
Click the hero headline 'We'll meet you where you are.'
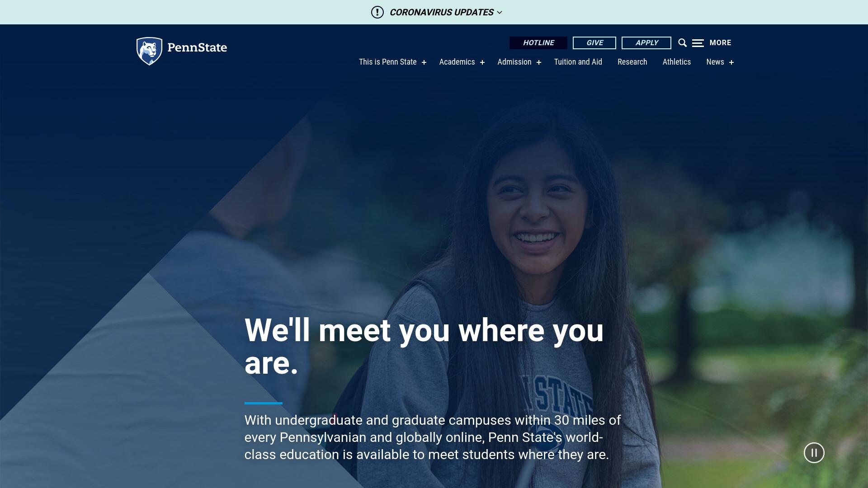click(424, 347)
